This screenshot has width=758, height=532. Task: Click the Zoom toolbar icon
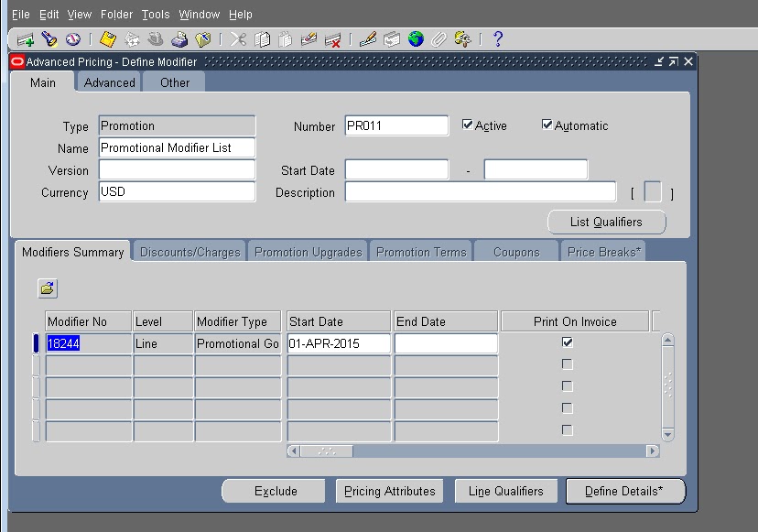[392, 39]
